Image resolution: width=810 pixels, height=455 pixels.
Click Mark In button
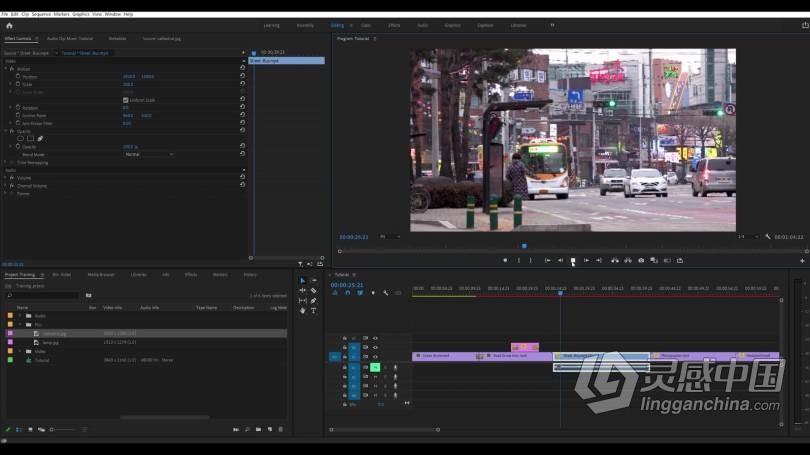pyautogui.click(x=519, y=260)
